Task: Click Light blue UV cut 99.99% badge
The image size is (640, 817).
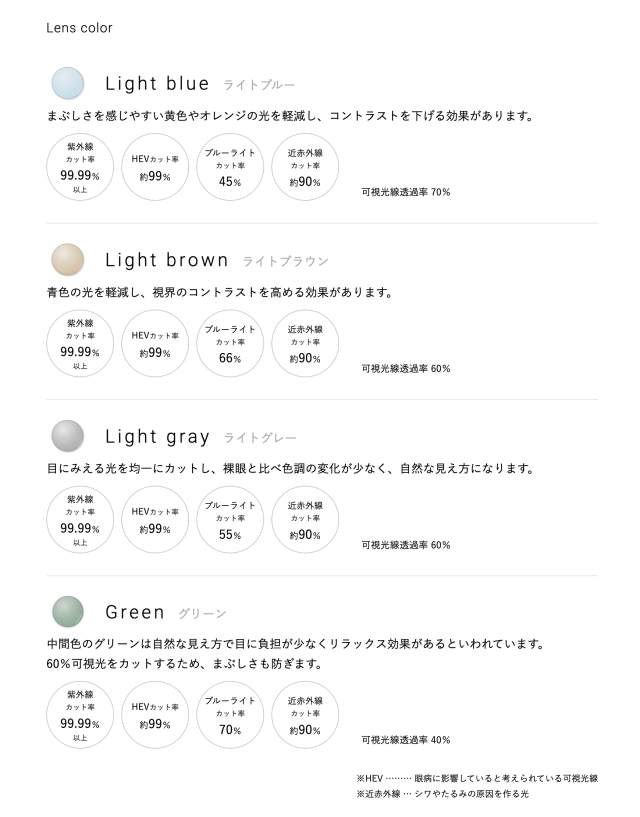Action: (80, 167)
